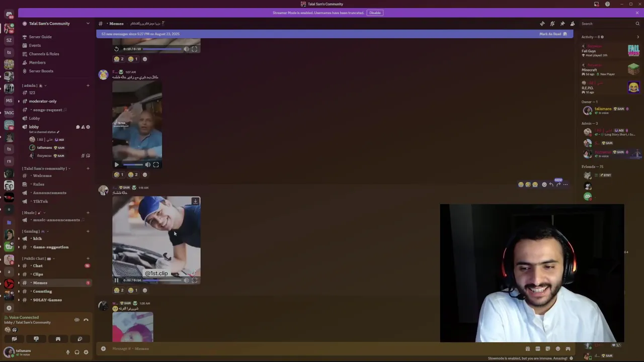The height and width of the screenshot is (362, 644).
Task: Open lobby channel settings gear
Action: (x=88, y=127)
